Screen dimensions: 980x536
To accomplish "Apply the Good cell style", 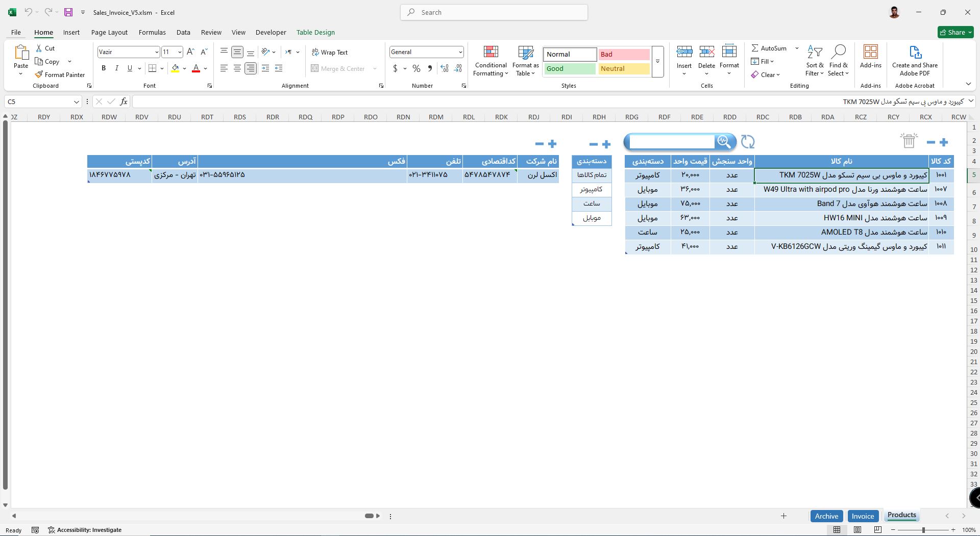I will click(570, 69).
